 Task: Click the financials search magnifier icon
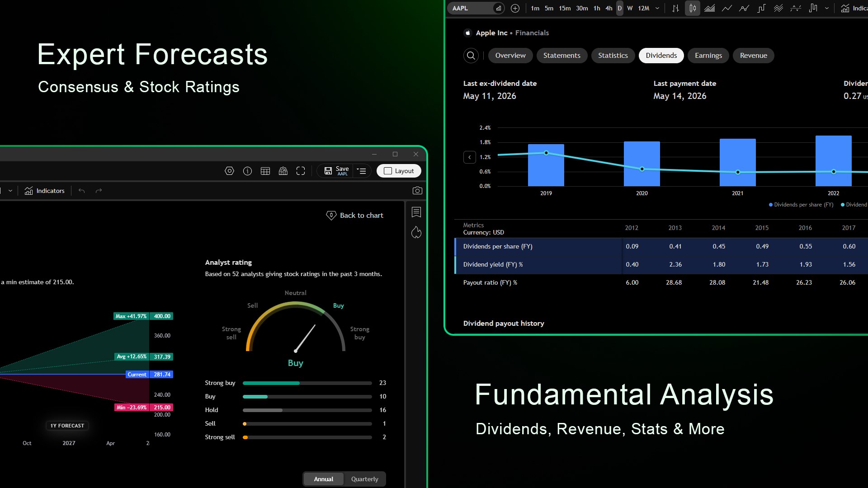point(471,56)
